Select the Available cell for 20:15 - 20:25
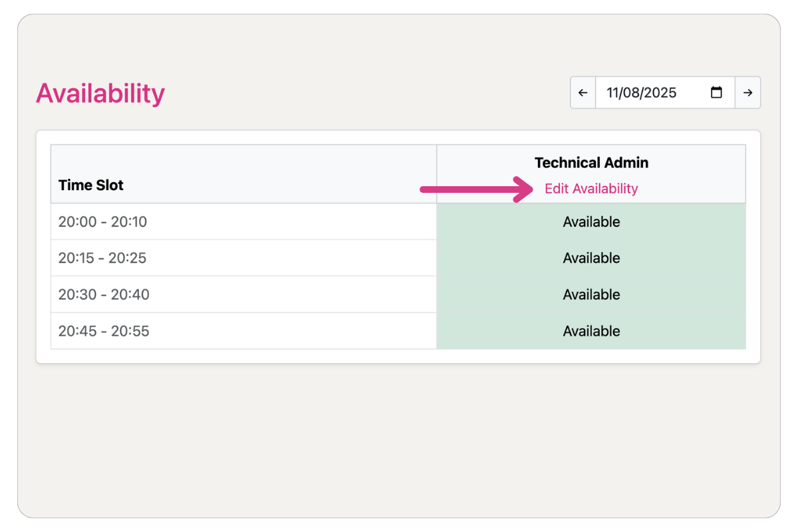 (x=591, y=258)
